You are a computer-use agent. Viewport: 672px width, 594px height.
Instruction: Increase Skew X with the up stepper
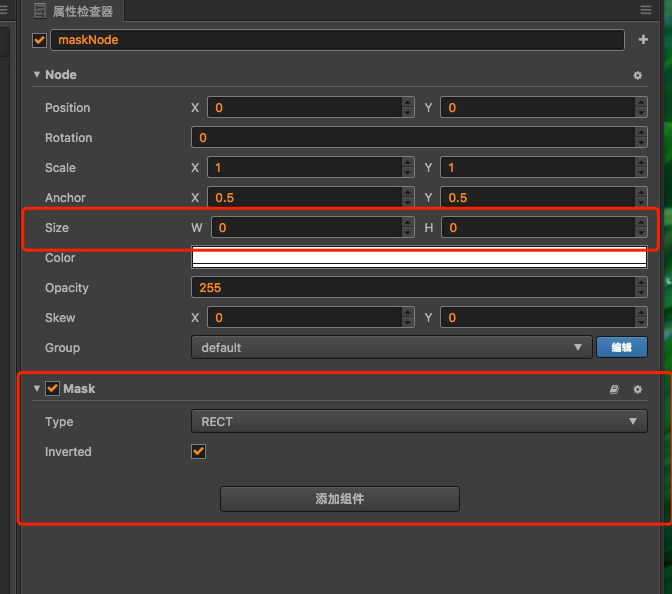pos(408,312)
